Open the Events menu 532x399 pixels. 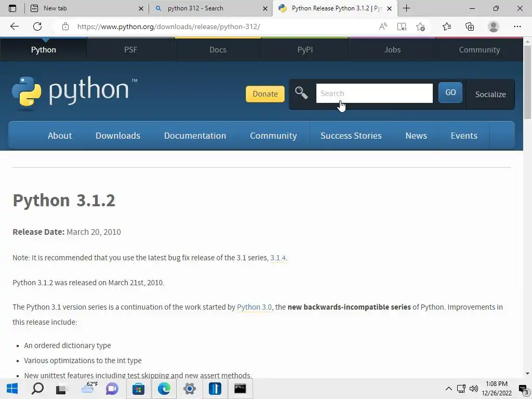coord(464,136)
